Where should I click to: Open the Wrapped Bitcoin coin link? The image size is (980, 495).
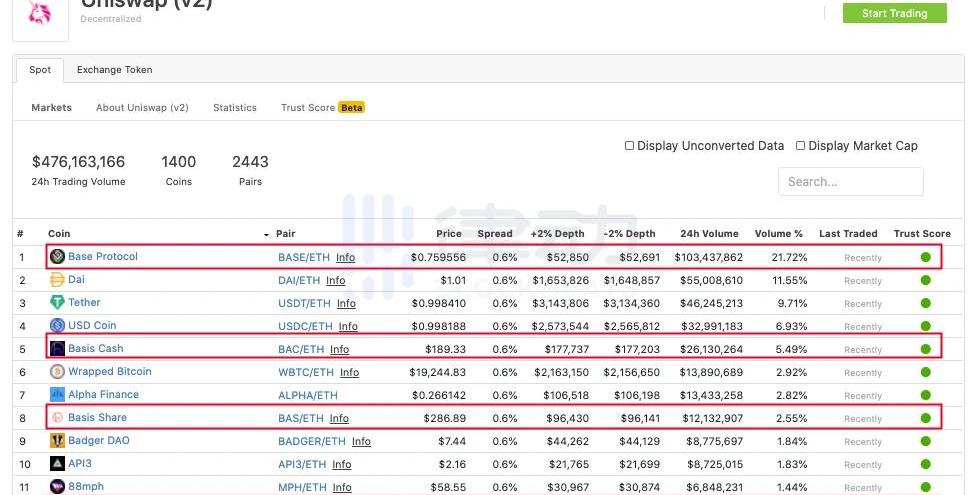coord(109,371)
